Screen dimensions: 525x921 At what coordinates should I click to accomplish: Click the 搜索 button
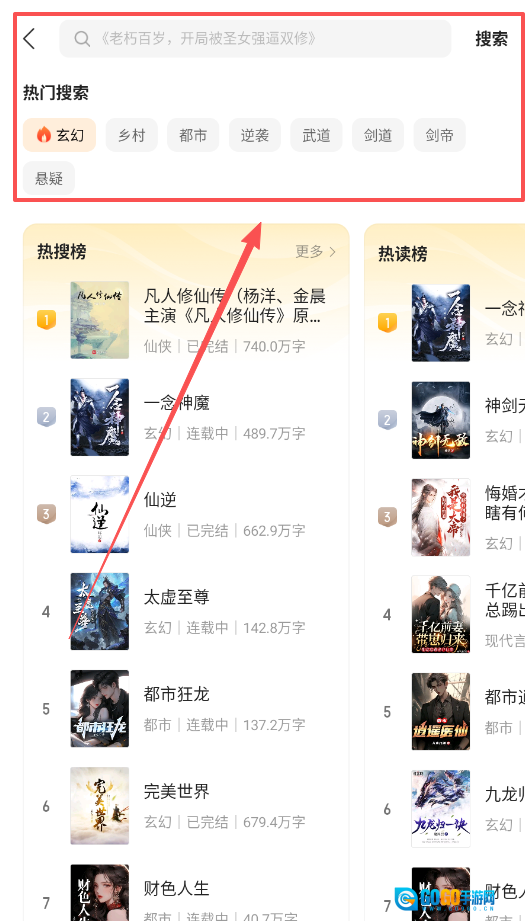pos(492,39)
